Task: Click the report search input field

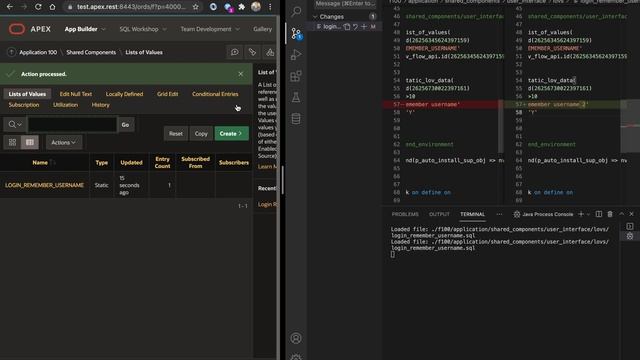Action: 72,124
